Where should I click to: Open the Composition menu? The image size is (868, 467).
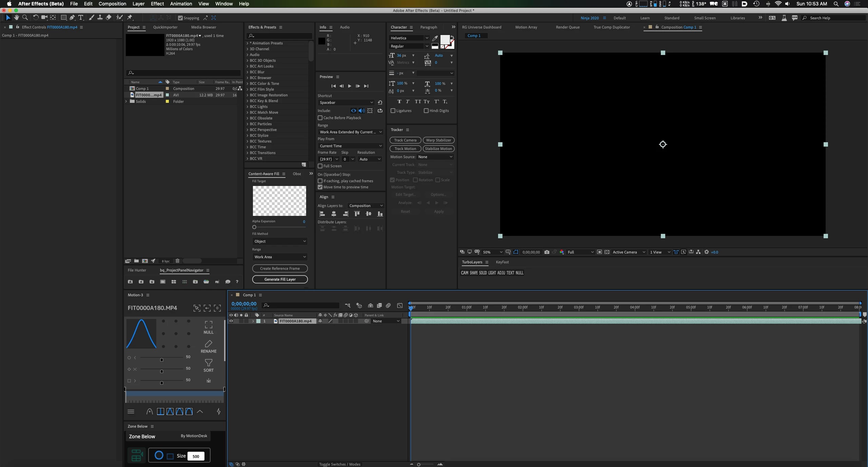[x=112, y=4]
